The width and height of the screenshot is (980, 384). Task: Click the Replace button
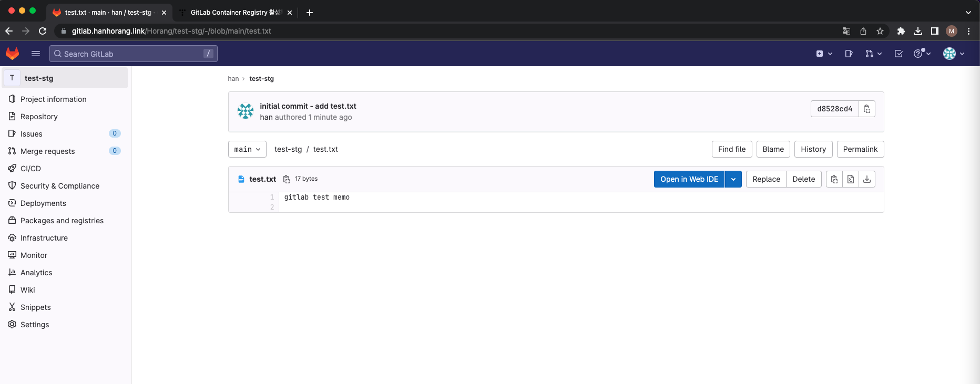(x=766, y=179)
